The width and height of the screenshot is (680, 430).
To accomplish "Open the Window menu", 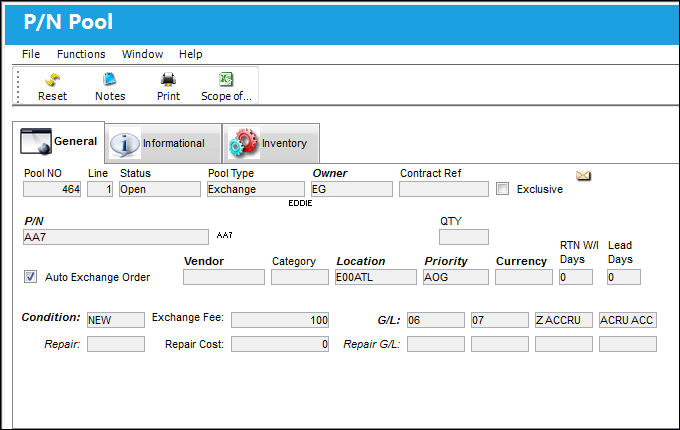I will tap(142, 54).
